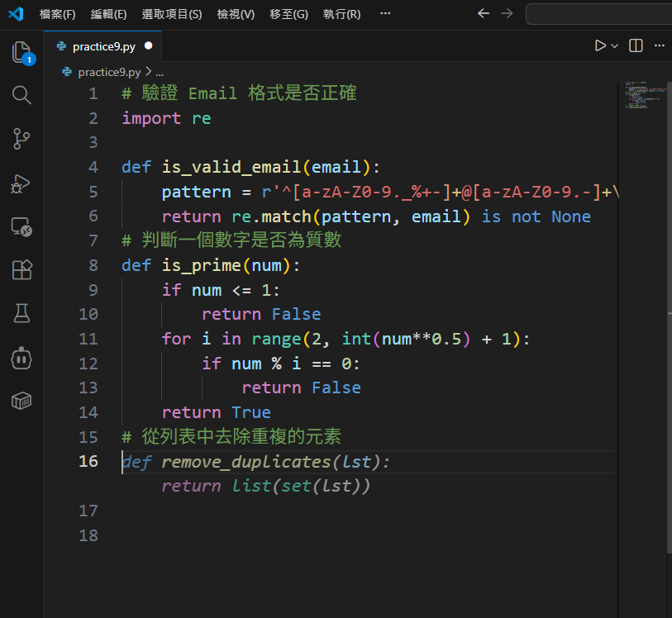This screenshot has width=672, height=618.
Task: Open the 檢視(V) menu
Action: coord(236,14)
